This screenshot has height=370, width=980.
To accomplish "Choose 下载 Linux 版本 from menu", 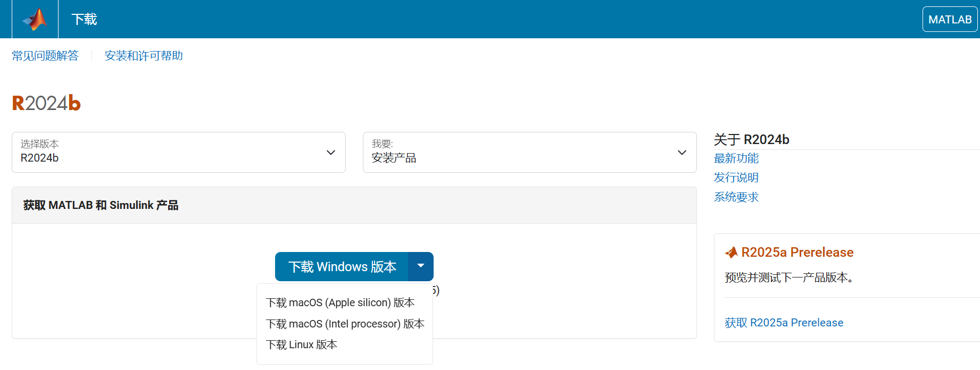I will coord(301,344).
